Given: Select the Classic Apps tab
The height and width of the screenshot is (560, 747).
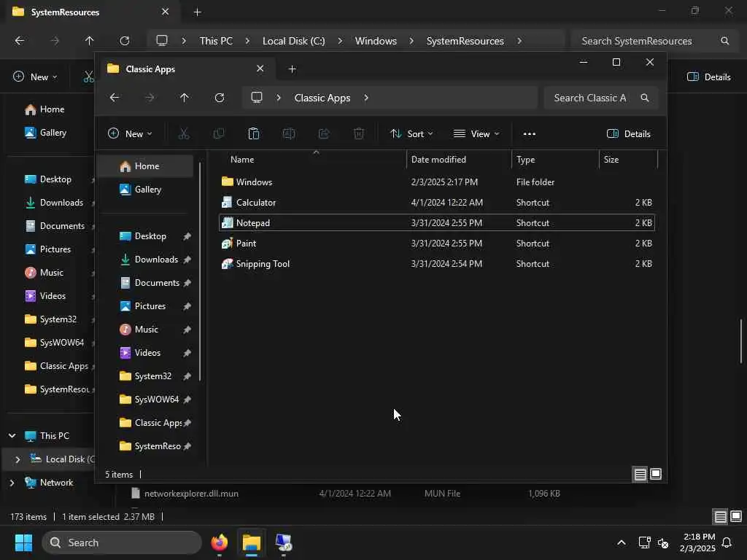Looking at the screenshot, I should (186, 69).
